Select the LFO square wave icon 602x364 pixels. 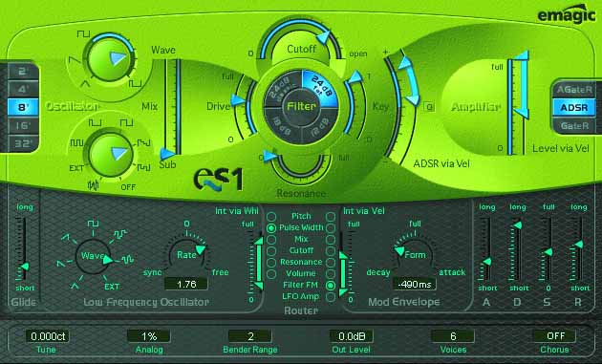pos(93,223)
